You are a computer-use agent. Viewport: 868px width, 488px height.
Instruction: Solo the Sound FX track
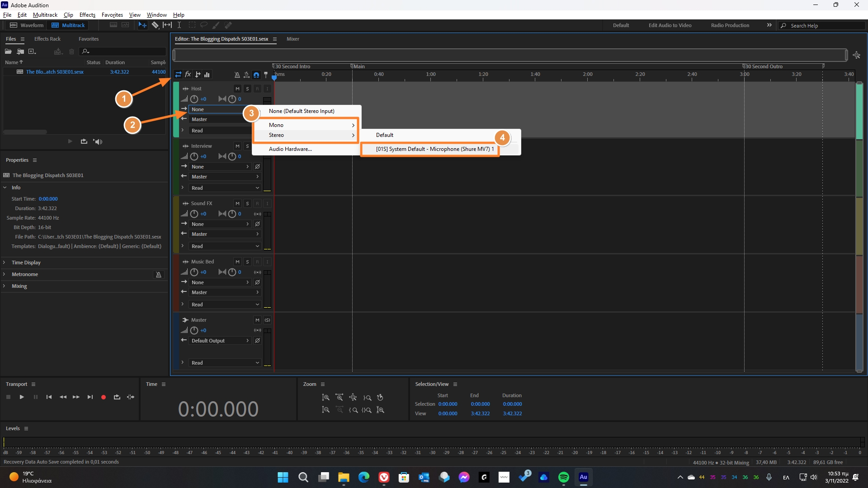coord(247,203)
